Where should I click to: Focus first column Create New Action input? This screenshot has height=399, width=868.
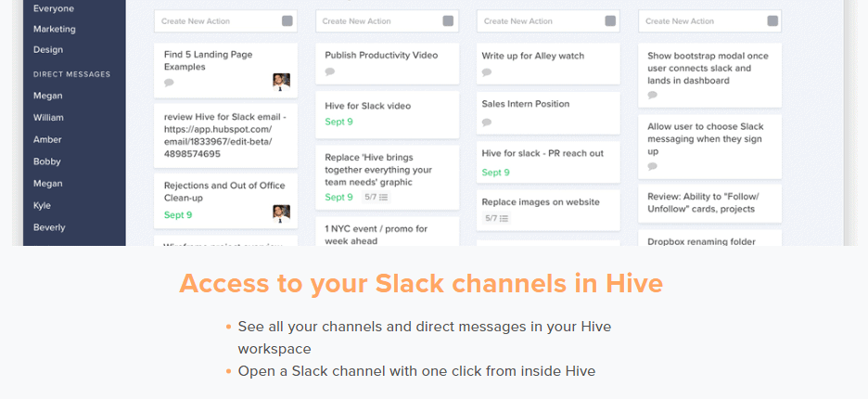[226, 21]
